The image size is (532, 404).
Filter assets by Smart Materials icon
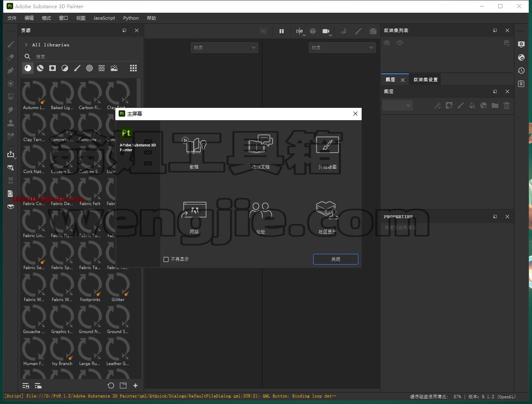point(40,68)
